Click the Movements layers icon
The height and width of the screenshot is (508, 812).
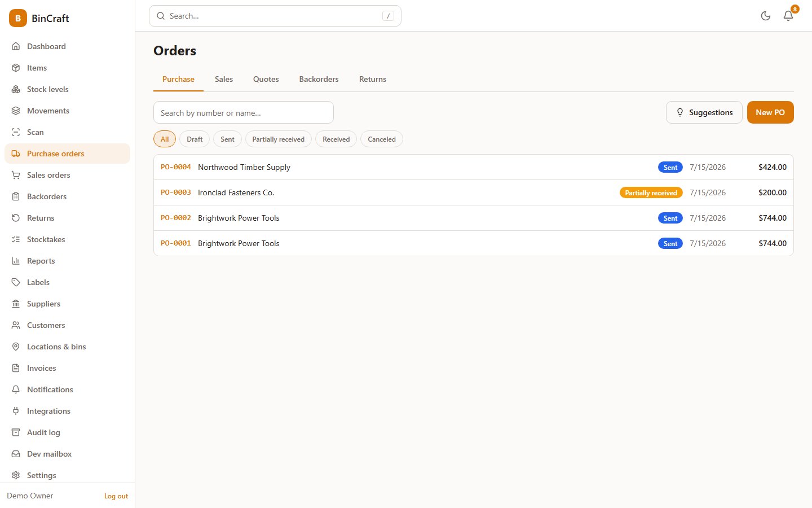[16, 111]
